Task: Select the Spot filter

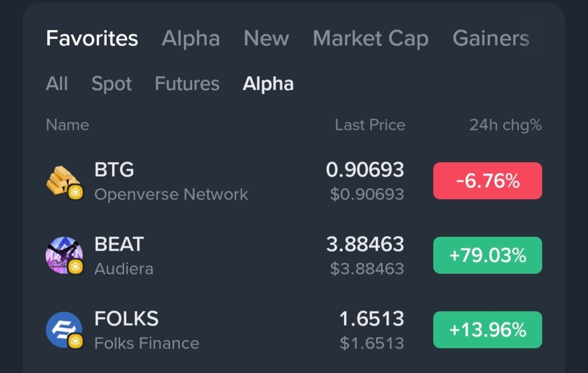Action: tap(112, 84)
